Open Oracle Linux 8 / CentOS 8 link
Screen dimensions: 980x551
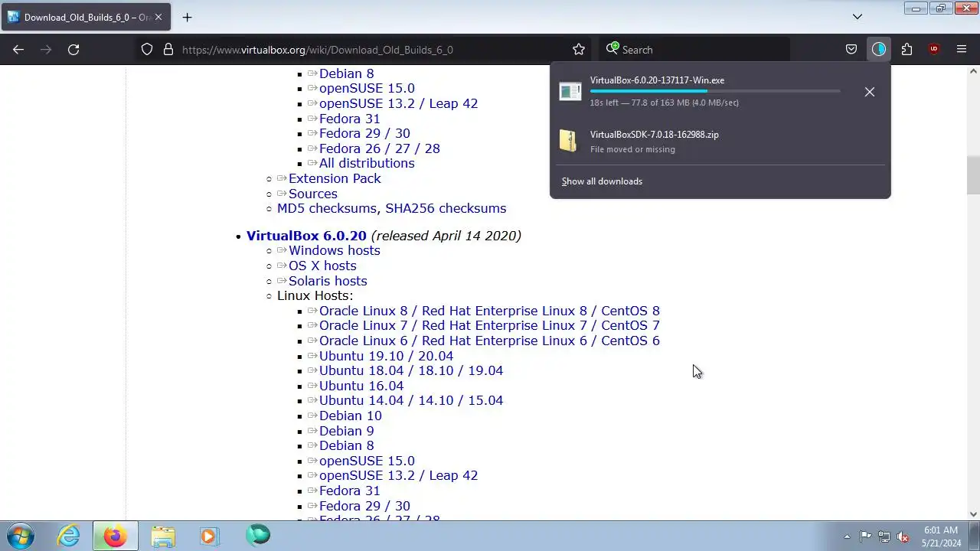tap(489, 311)
